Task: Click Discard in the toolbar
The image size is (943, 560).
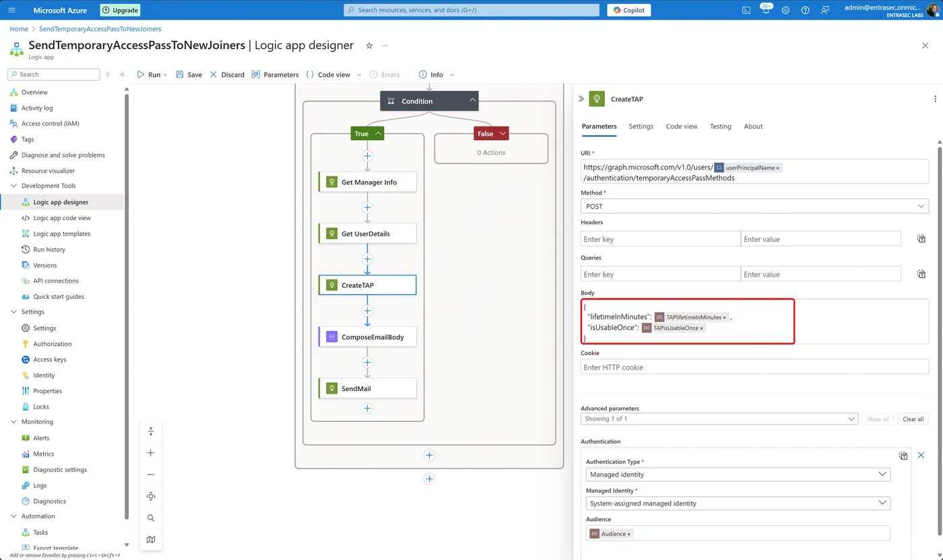Action: click(x=227, y=75)
